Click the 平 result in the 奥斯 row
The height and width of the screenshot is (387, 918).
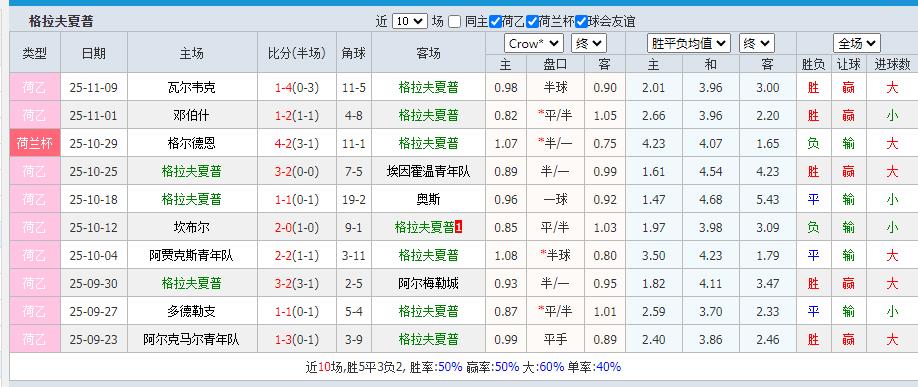(813, 200)
